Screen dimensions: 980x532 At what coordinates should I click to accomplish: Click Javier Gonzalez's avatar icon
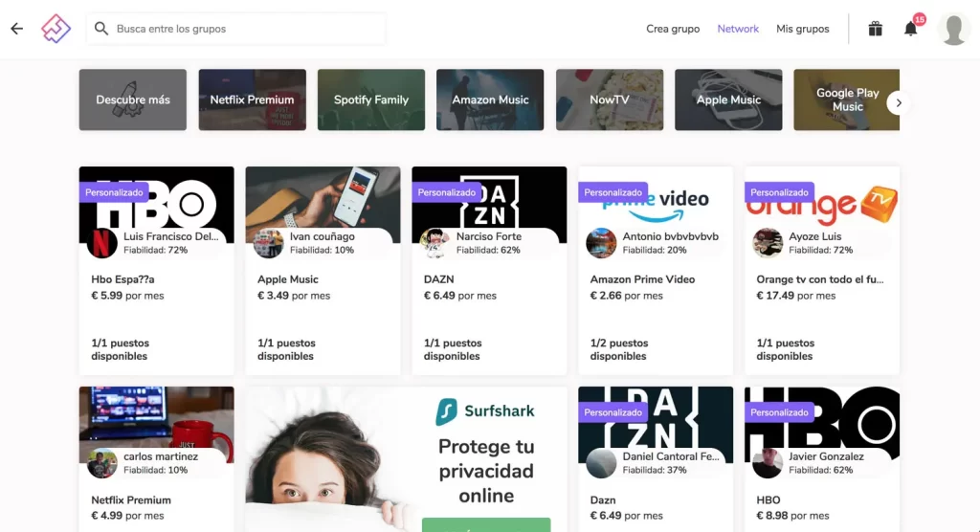pyautogui.click(x=767, y=463)
